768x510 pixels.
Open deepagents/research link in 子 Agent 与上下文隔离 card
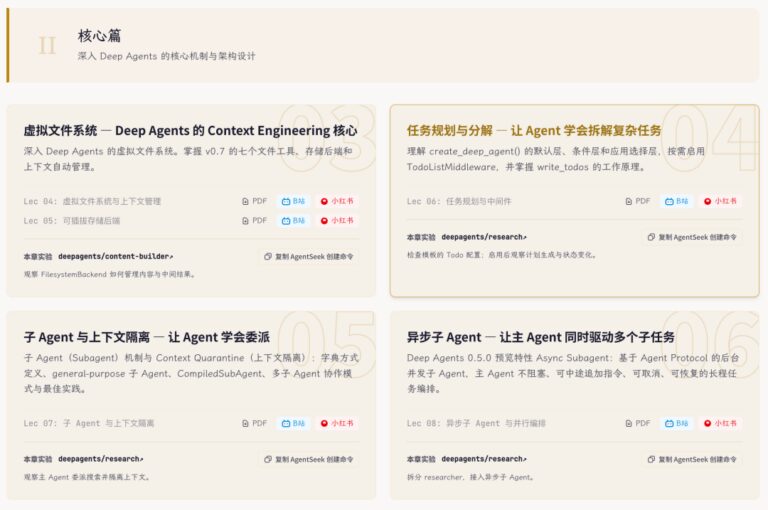(101, 459)
